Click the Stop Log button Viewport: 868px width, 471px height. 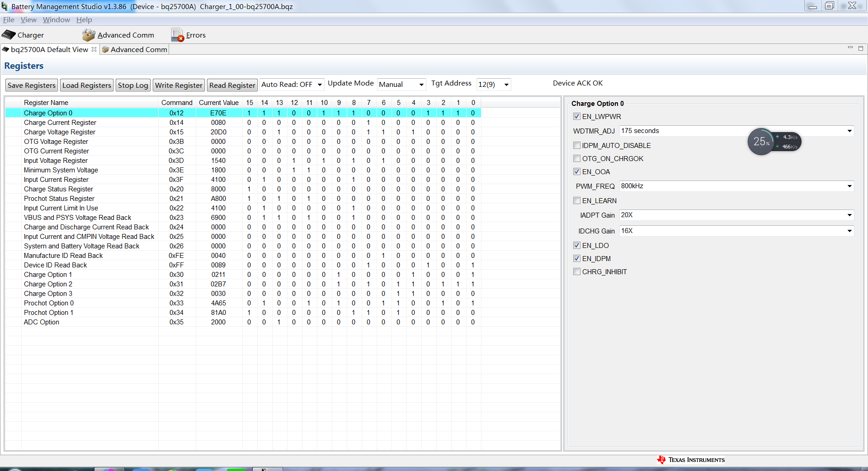tap(133, 85)
